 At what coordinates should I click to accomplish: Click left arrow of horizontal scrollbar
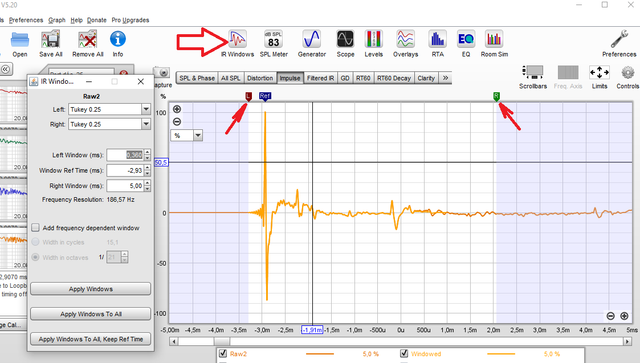point(174,341)
